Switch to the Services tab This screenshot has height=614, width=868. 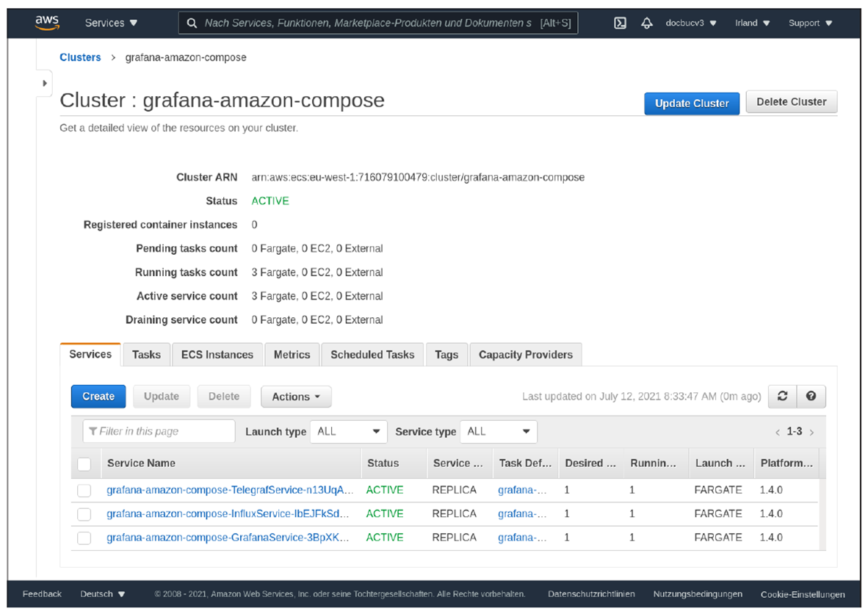coord(90,354)
